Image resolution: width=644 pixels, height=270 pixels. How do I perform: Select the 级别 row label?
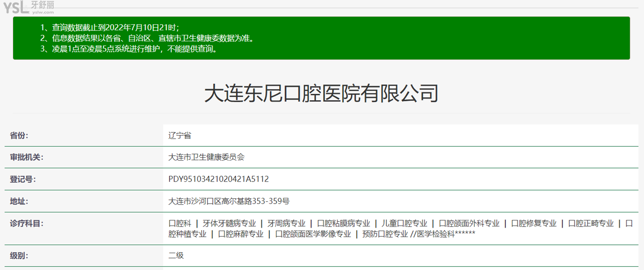pos(19,256)
